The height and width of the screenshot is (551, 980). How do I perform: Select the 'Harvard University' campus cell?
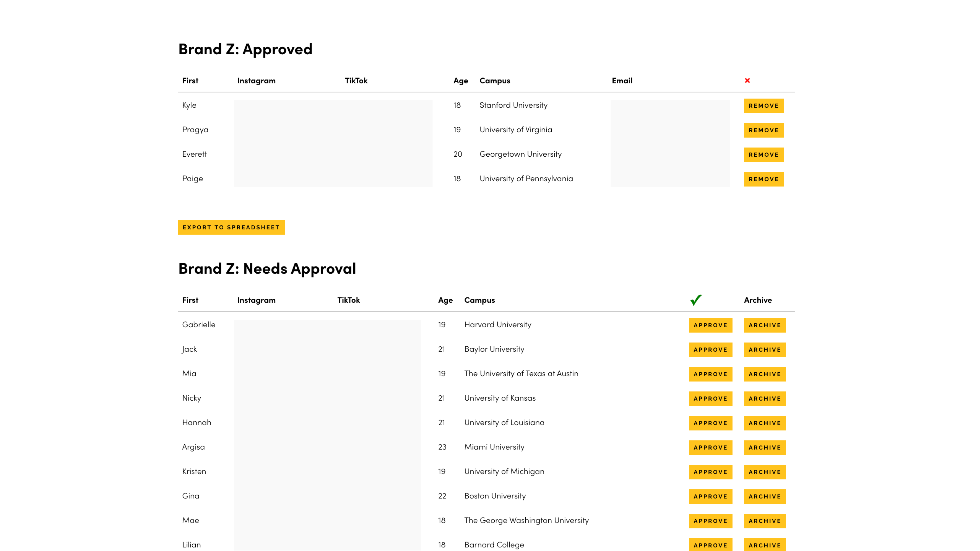click(498, 325)
